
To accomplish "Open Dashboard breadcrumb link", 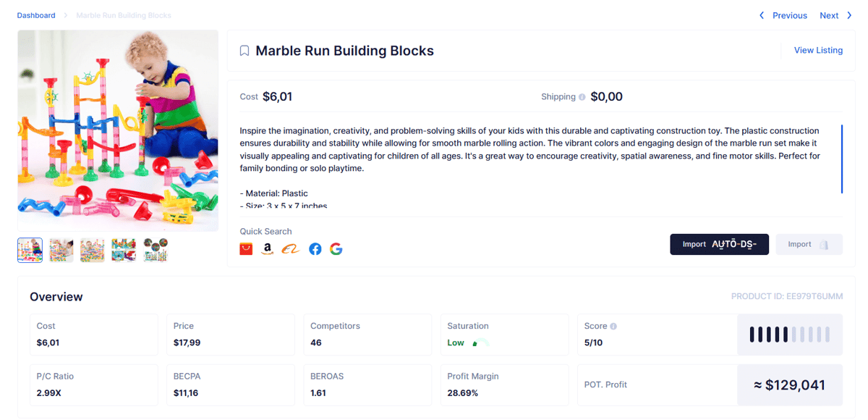I will 36,15.
